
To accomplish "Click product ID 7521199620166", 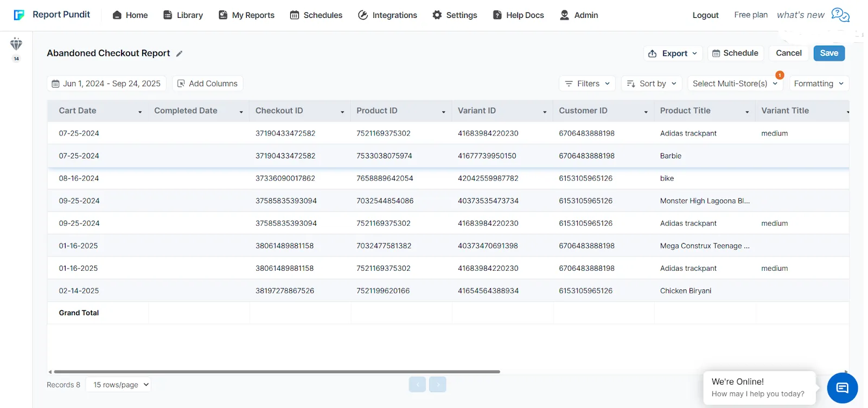I will click(383, 291).
